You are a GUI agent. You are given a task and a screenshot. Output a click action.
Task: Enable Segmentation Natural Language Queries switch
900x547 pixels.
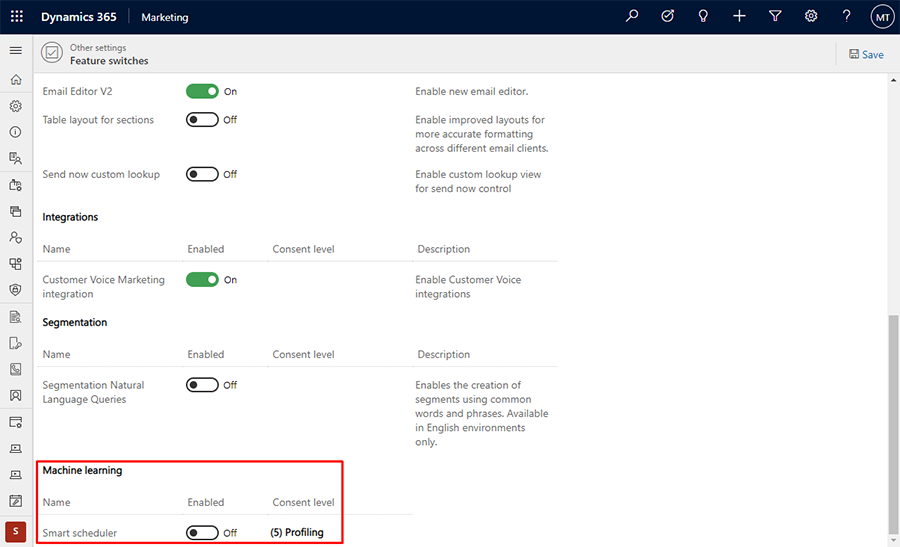[202, 385]
